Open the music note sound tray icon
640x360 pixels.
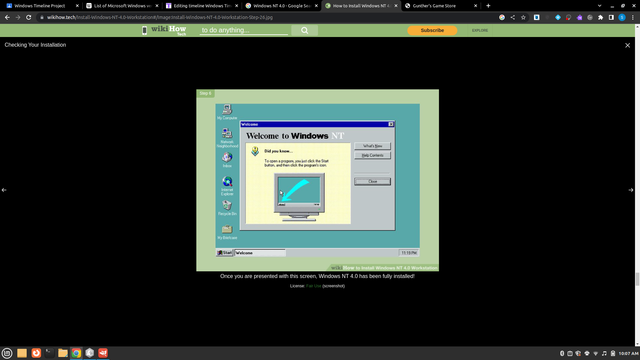coord(604,353)
